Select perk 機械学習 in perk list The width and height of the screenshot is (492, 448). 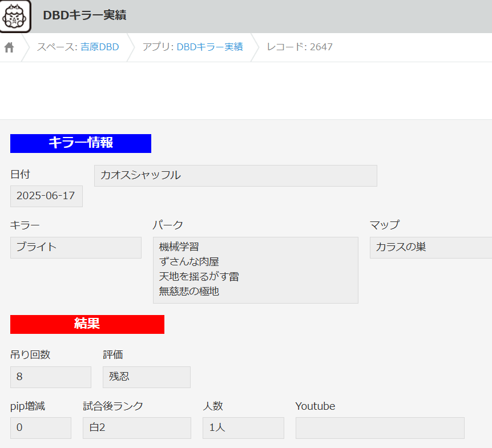179,247
